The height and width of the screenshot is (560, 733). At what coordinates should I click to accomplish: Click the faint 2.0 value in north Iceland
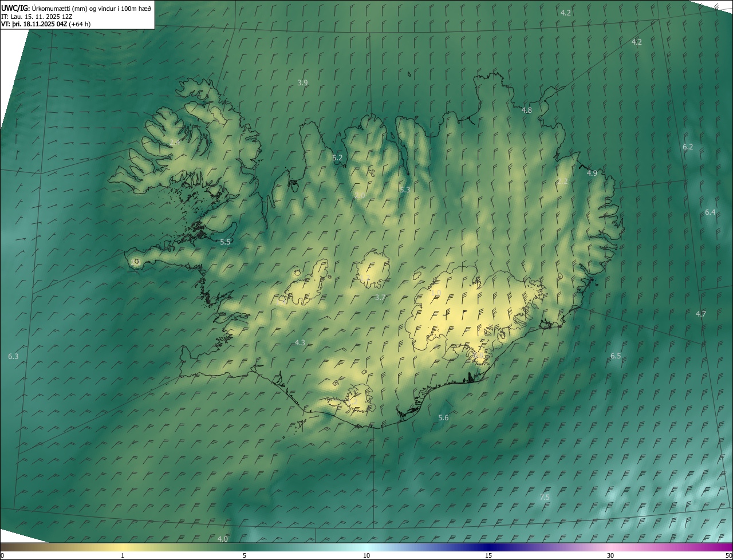tap(360, 196)
